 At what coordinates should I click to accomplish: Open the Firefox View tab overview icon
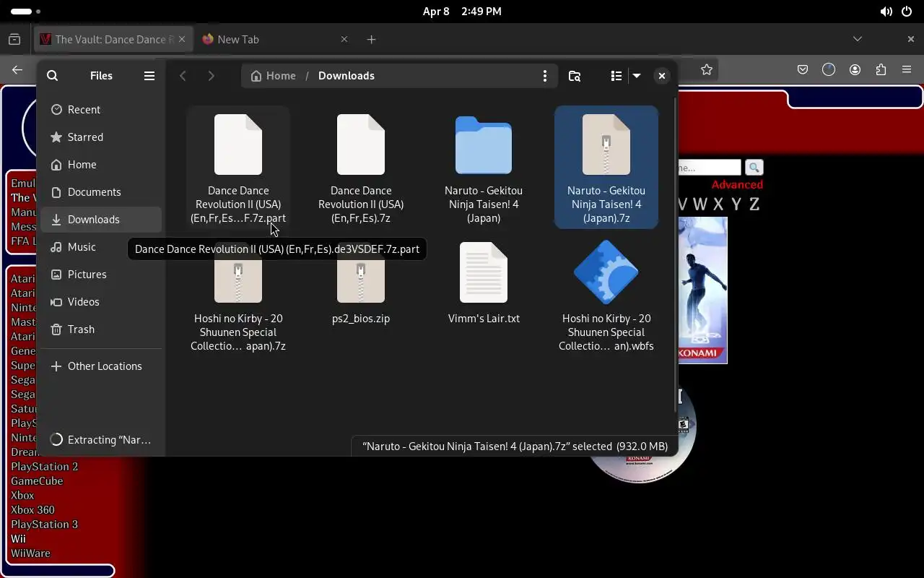pos(14,40)
